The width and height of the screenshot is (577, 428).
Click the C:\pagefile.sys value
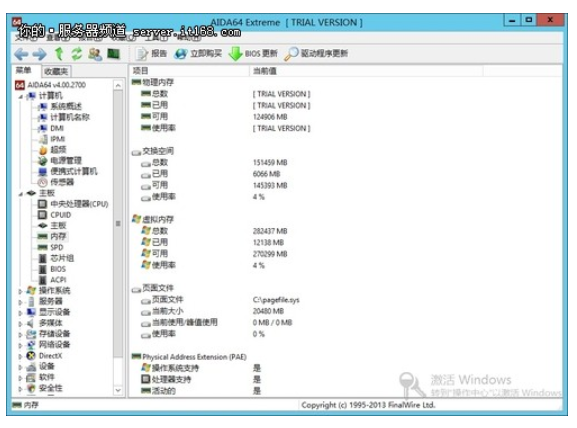pyautogui.click(x=276, y=300)
